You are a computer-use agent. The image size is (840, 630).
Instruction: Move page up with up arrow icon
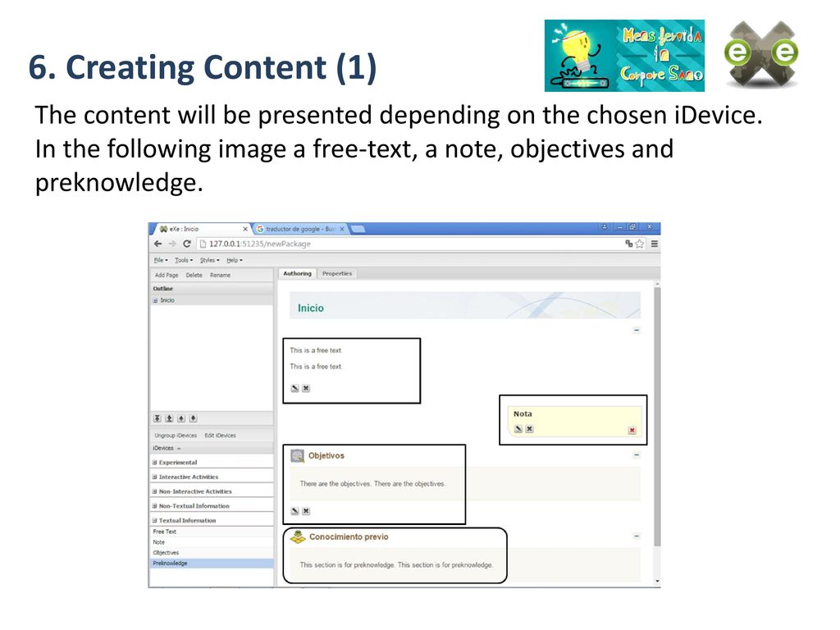(x=181, y=418)
